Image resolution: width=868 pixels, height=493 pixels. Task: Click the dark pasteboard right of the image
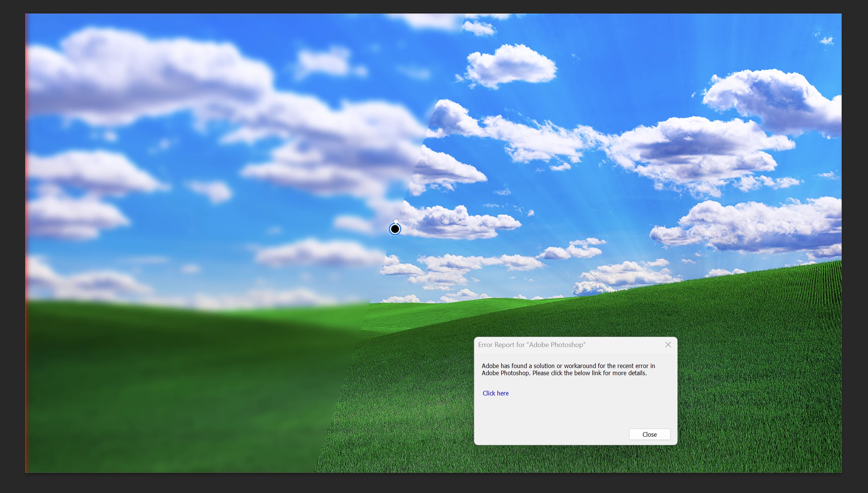(855, 244)
